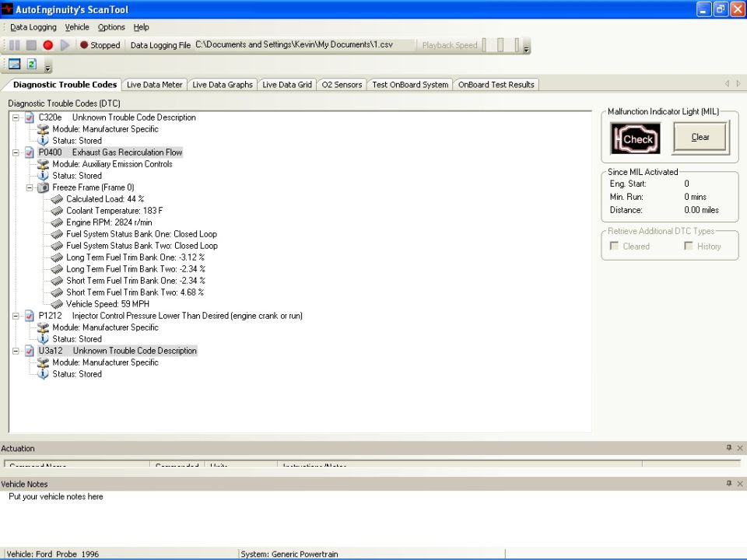Image resolution: width=747 pixels, height=560 pixels.
Task: Pin the Actuation panel
Action: [x=729, y=448]
